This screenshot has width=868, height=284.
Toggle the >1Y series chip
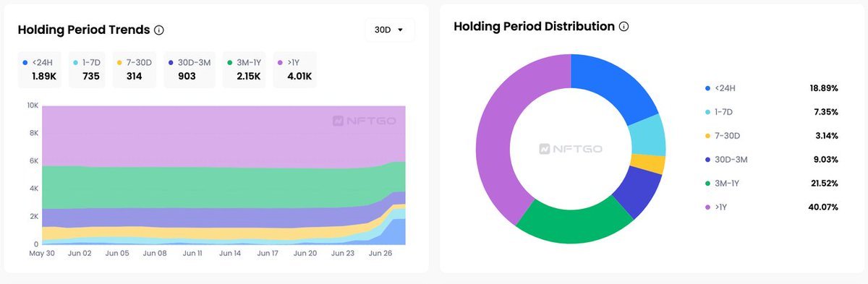[294, 69]
